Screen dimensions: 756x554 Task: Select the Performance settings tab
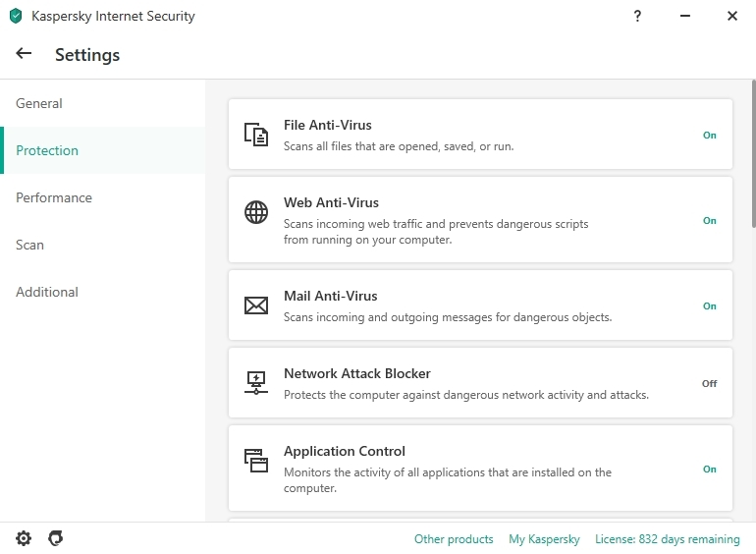tap(54, 197)
